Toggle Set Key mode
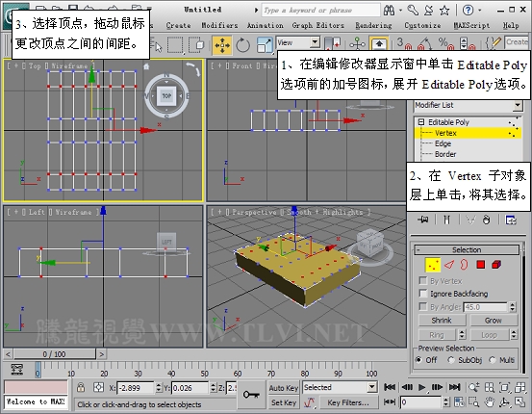This screenshot has width=532, height=414. click(x=284, y=402)
